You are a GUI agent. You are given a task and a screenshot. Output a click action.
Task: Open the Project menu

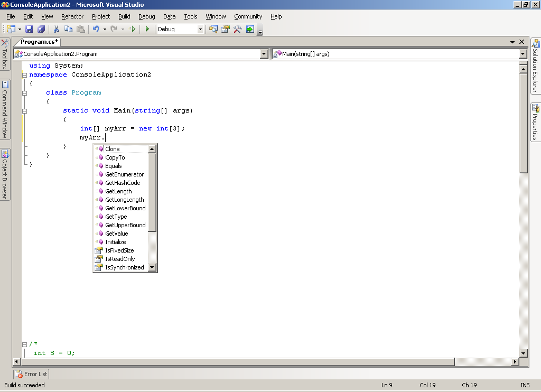[x=101, y=16]
